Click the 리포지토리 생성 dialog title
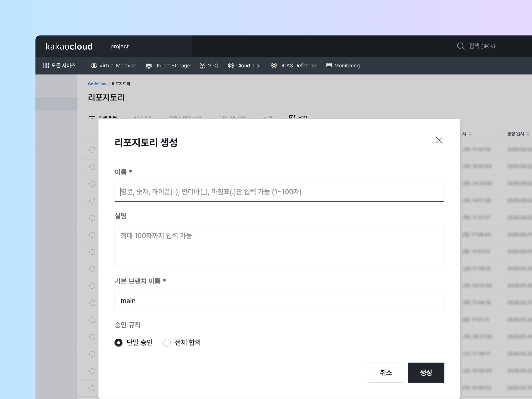532x399 pixels. [x=146, y=142]
